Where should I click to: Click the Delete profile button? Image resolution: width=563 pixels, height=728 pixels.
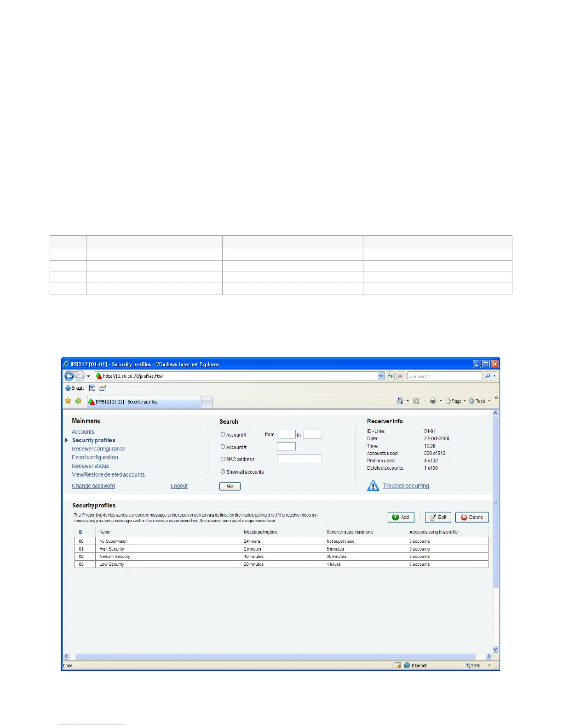(x=472, y=518)
